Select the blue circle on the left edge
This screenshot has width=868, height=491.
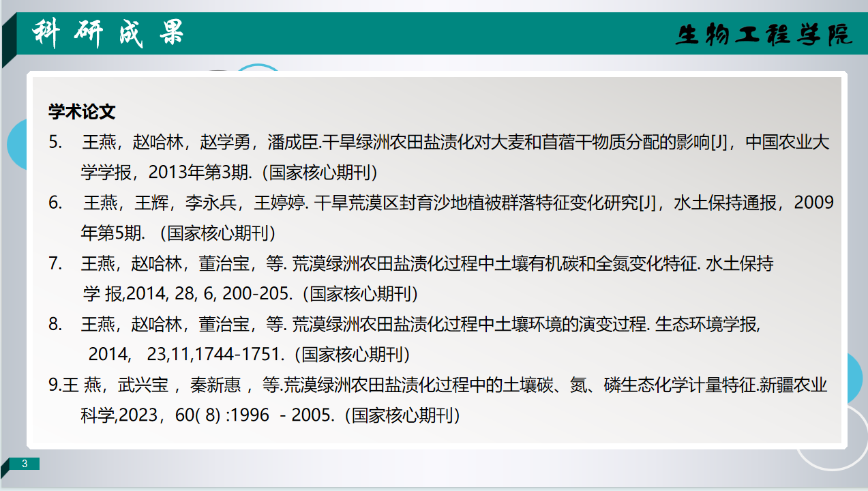pos(16,145)
